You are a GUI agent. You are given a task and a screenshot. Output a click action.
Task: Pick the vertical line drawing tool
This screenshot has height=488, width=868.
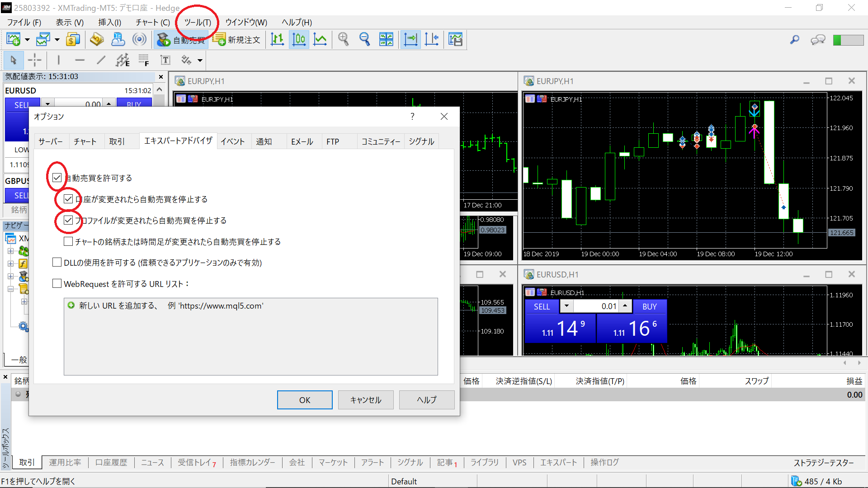(x=58, y=60)
